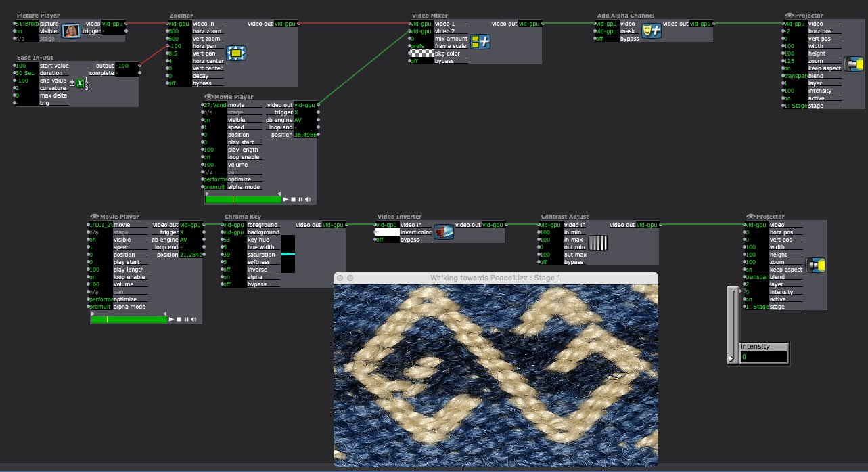Toggle the eye icon on the top Projector
Viewport: 868px width, 472px height.
tap(789, 16)
